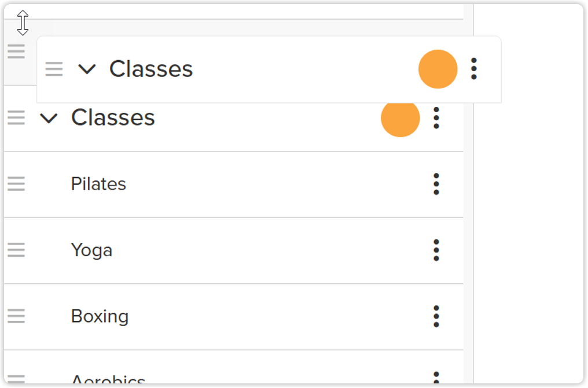Click the Pilates drag handle
This screenshot has height=388, width=588.
(x=16, y=184)
